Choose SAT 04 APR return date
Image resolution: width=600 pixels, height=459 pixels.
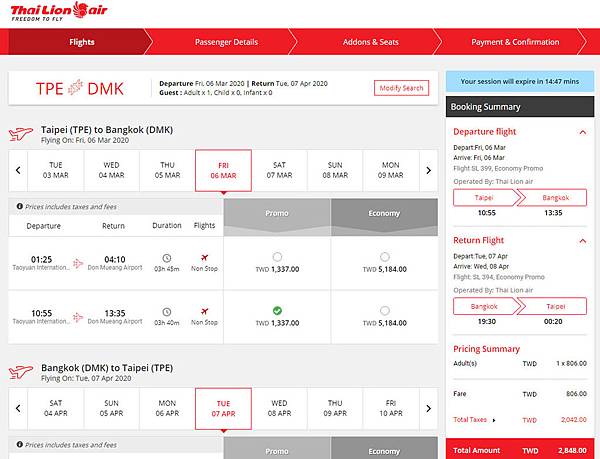[55, 409]
